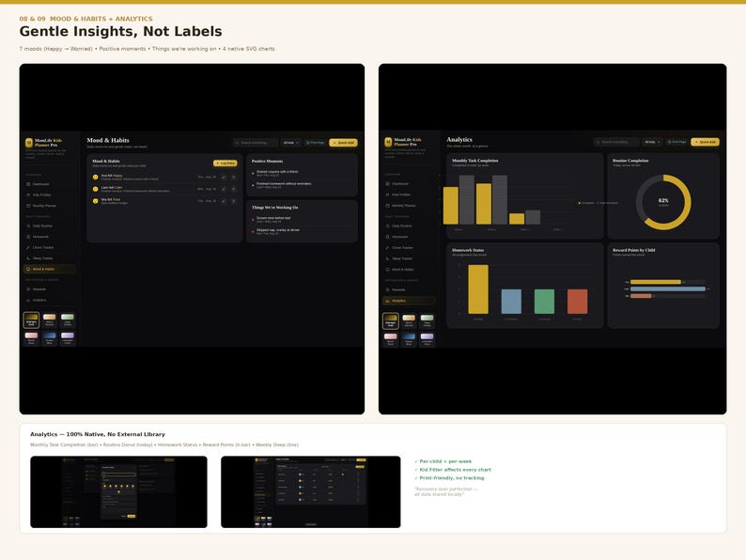The height and width of the screenshot is (560, 746).
Task: Click 'Skipped nap, cranky at dinner' item
Action: [278, 230]
